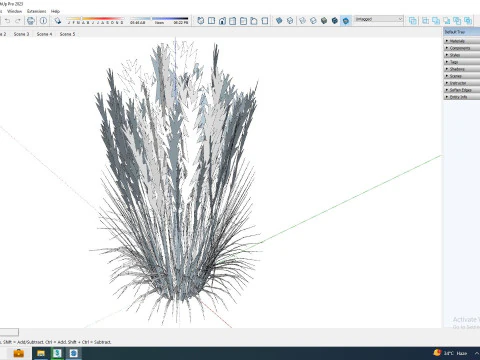Select the Intersect solid tool
The height and width of the screenshot is (360, 480).
tap(425, 21)
